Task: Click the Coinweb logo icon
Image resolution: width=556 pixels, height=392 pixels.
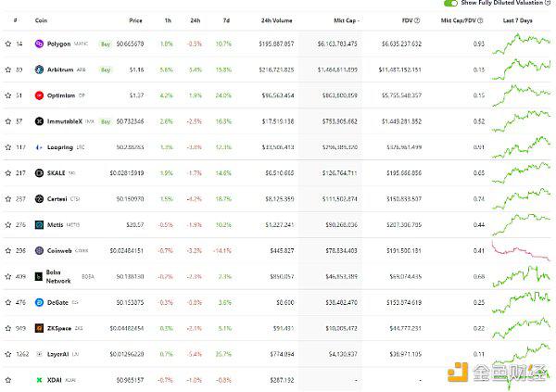Action: (39, 251)
